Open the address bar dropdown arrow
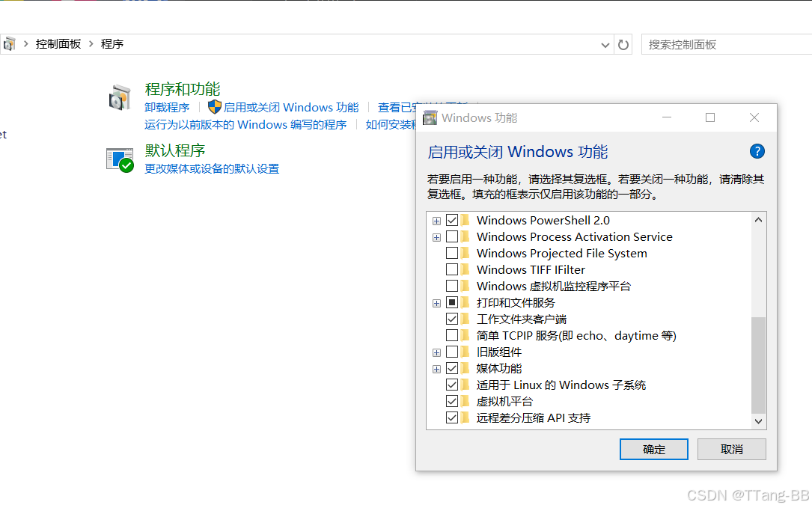 coord(605,44)
